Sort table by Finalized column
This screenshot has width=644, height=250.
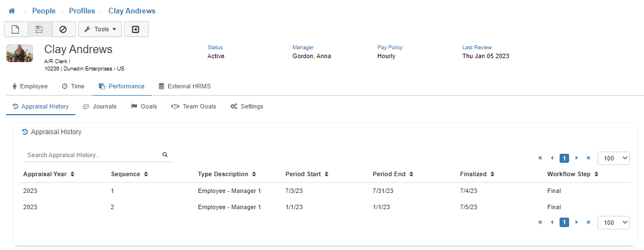[477, 174]
